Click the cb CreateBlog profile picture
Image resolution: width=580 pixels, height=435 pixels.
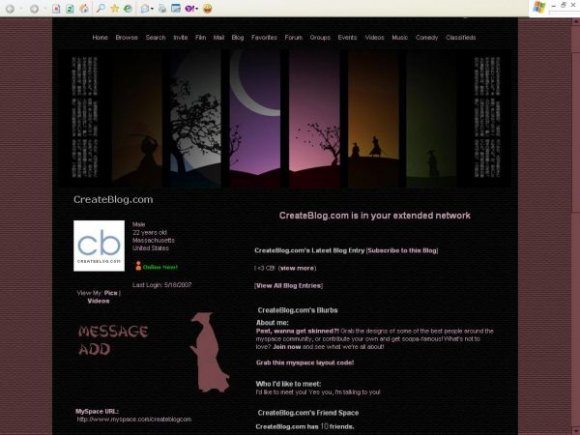99,246
